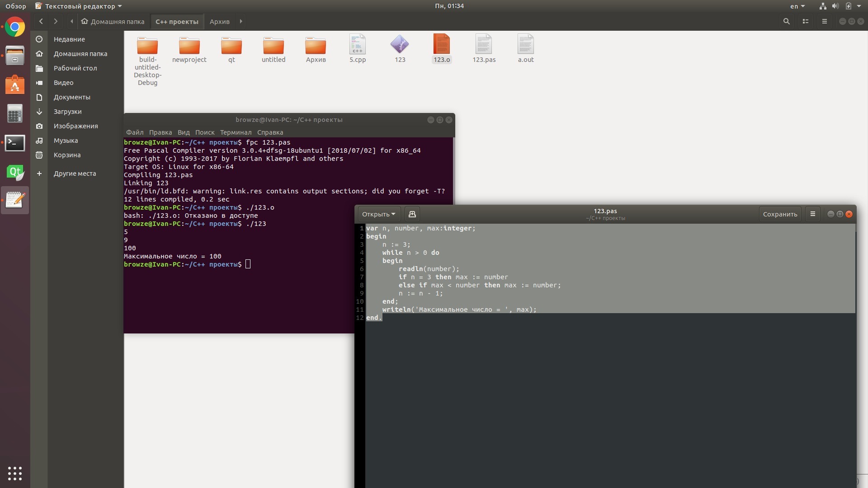Image resolution: width=868 pixels, height=488 pixels.
Task: Create new document icon in text editor
Action: pyautogui.click(x=412, y=214)
